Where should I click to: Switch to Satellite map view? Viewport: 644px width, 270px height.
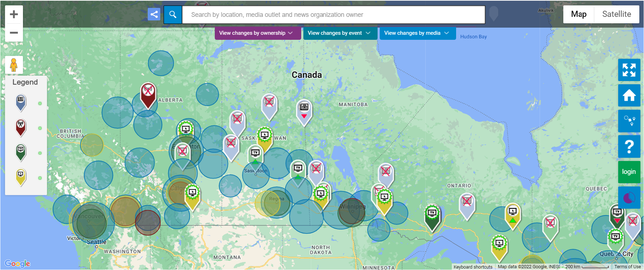click(616, 14)
